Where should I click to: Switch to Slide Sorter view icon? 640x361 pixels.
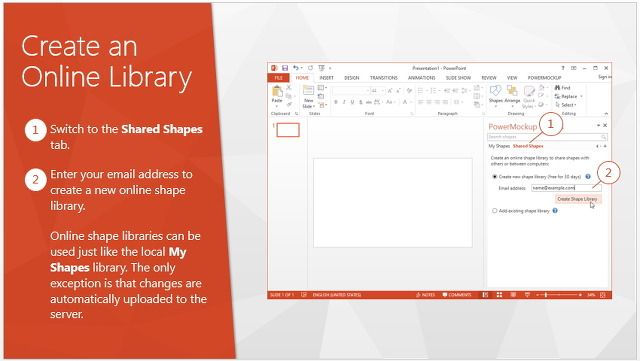[x=499, y=295]
